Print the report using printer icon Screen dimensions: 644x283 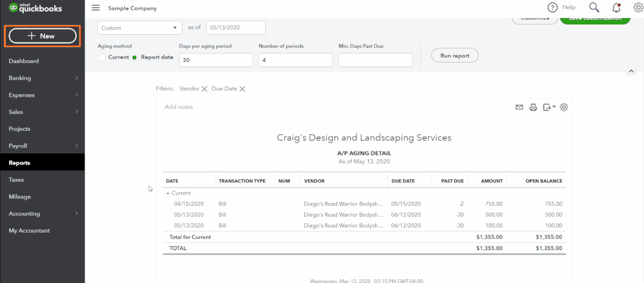(533, 108)
